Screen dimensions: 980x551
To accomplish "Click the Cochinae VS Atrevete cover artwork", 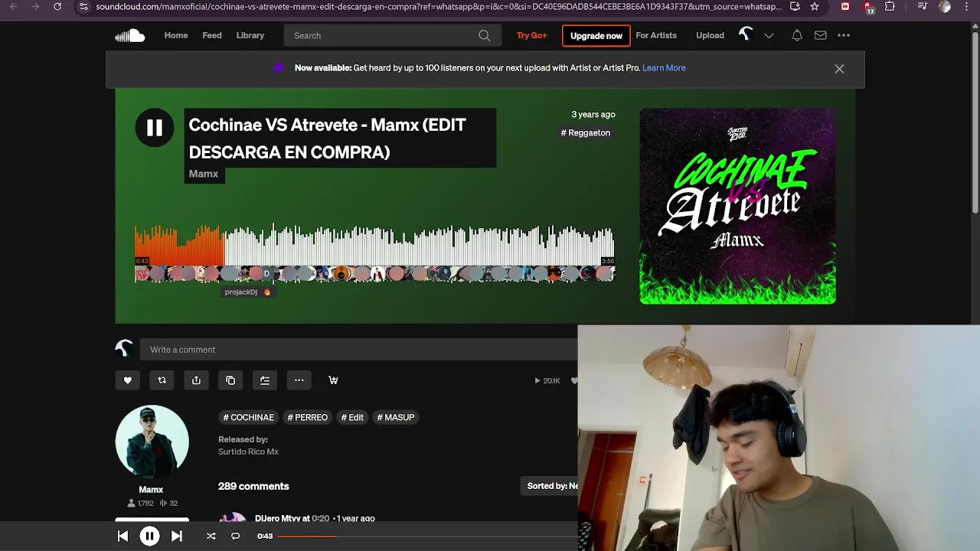I will [738, 206].
